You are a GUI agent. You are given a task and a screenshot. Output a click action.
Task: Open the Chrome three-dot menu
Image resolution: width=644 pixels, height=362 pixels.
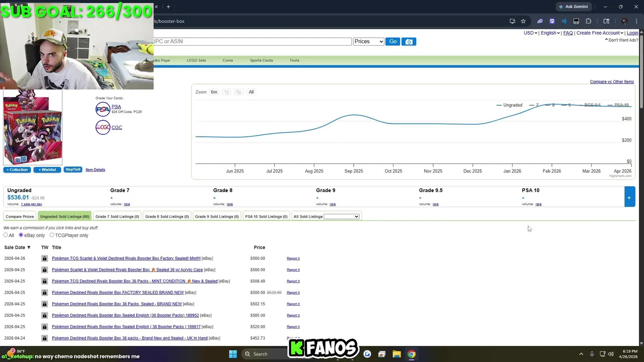[x=636, y=21]
